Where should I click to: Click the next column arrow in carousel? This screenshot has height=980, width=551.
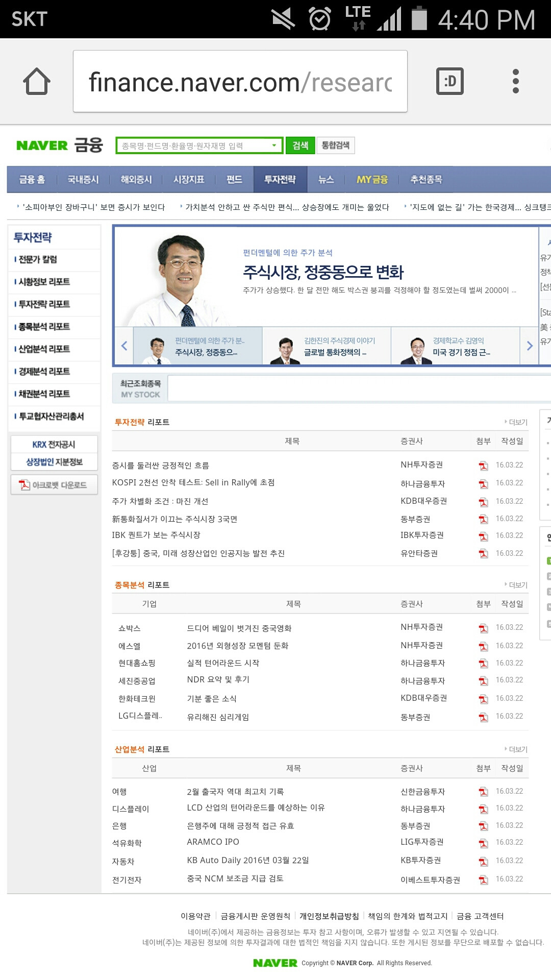coord(530,346)
